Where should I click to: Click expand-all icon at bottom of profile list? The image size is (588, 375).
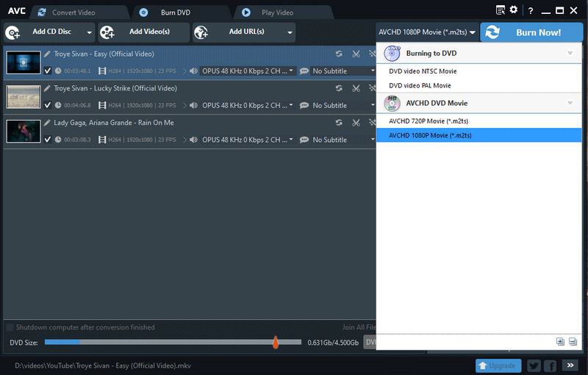coord(560,341)
